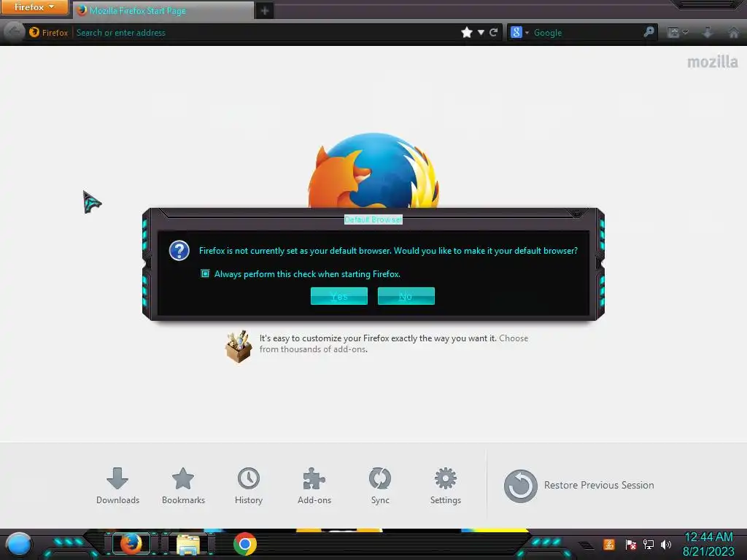Open the address bar history dropdown arrow
Screen dimensions: 747x560
click(481, 32)
